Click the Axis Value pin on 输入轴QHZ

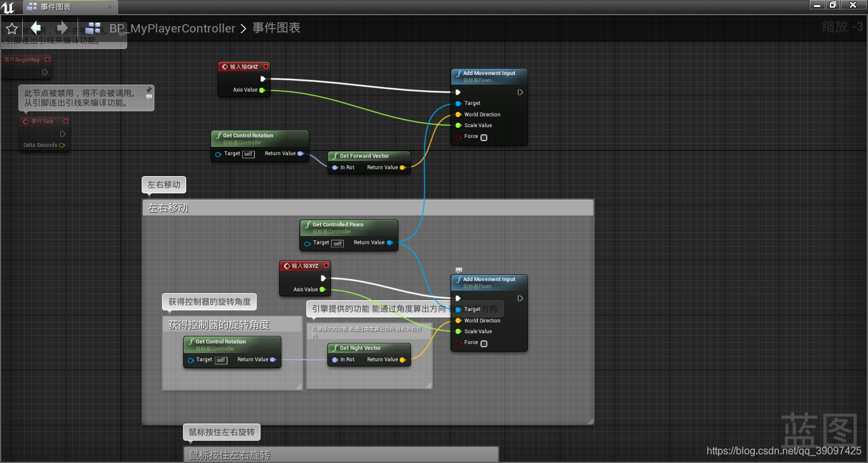click(x=262, y=90)
